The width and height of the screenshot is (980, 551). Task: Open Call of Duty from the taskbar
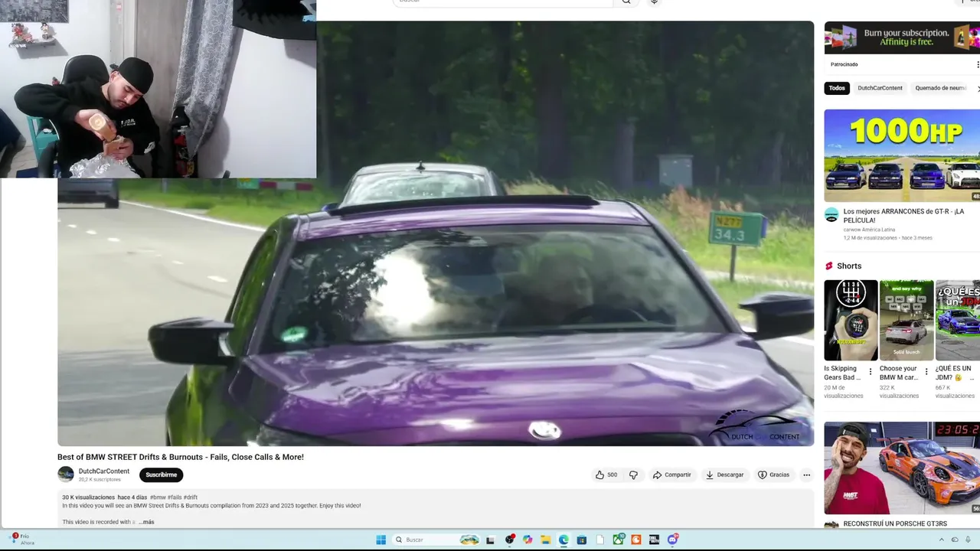[655, 540]
